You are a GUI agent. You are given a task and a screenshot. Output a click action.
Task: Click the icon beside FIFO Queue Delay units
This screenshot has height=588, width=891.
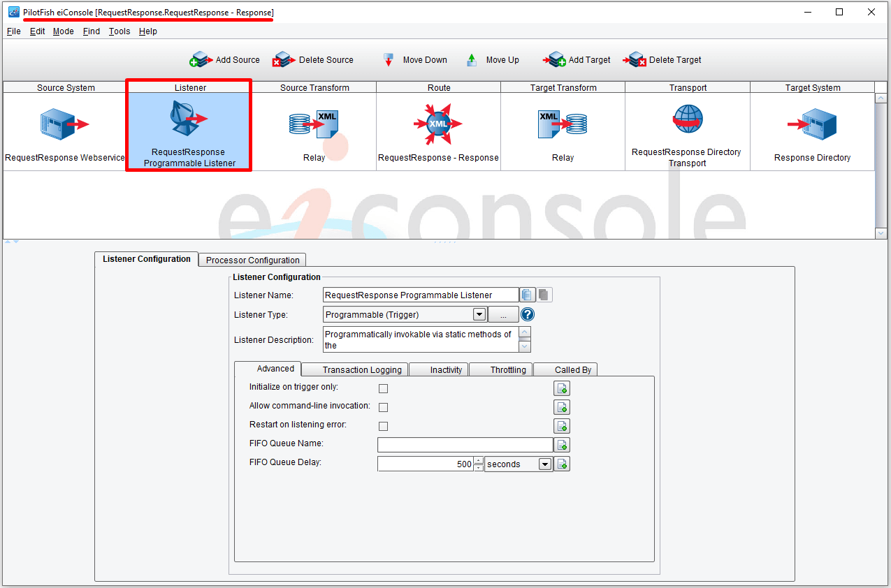562,464
